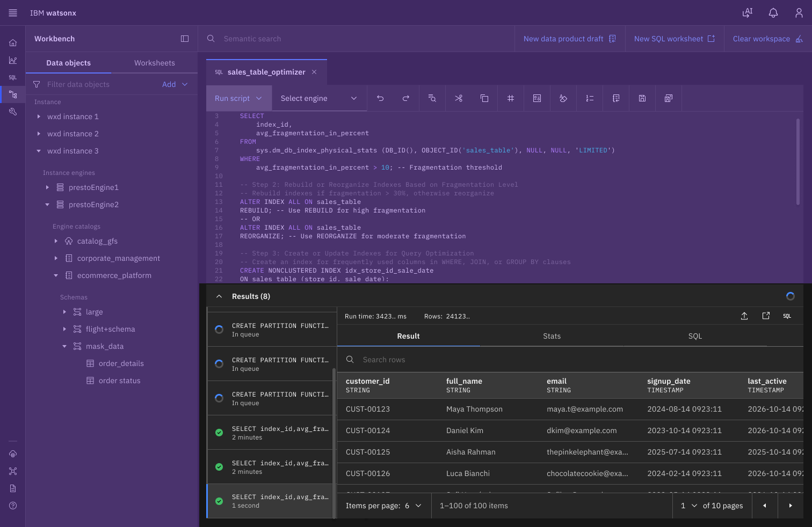Open the user profile icon
The height and width of the screenshot is (527, 812).
point(799,13)
